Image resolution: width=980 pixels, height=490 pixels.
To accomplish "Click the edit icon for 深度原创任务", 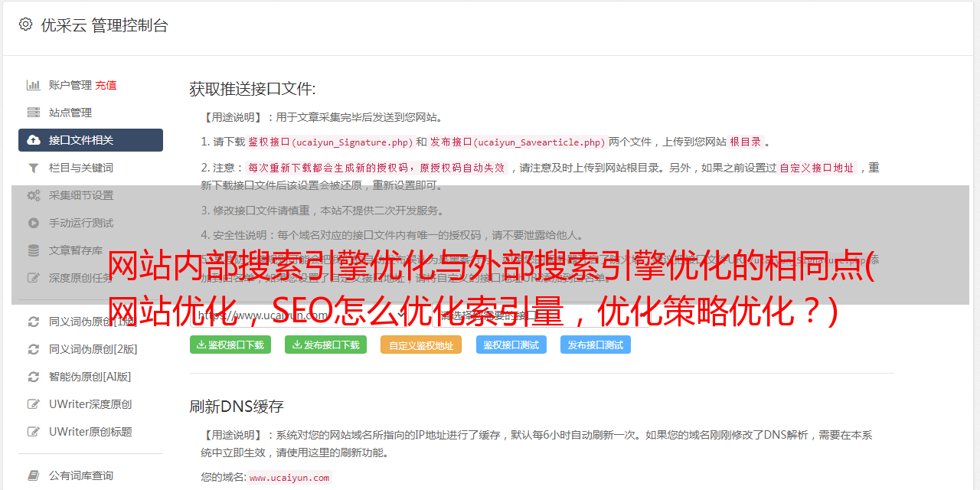I will 34,278.
